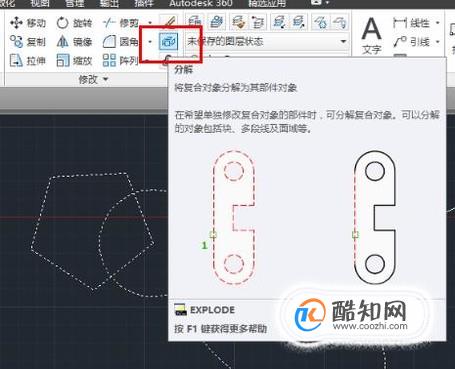Select the Move (移动) tool
455x369 pixels.
[28, 23]
